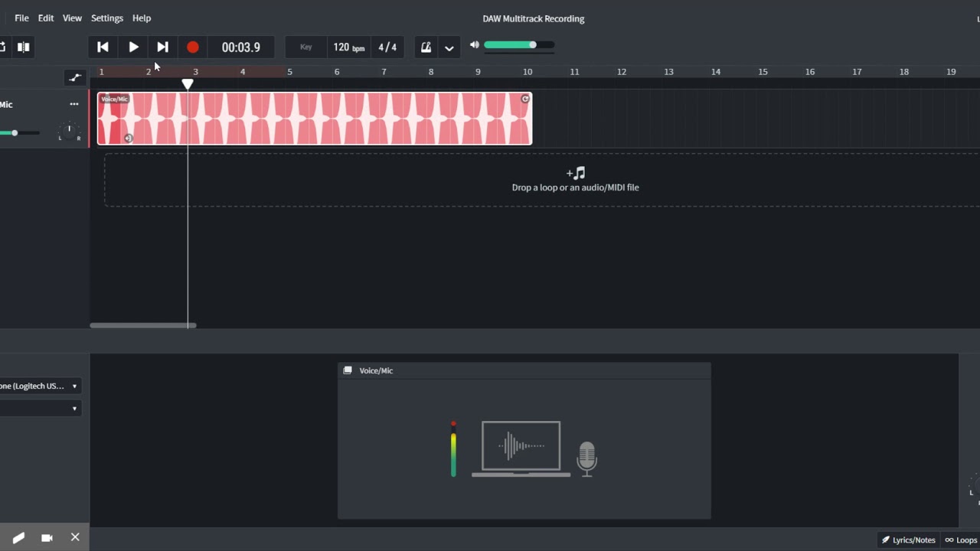This screenshot has width=980, height=551.
Task: Adjust the Voice/Mic track pan knob
Action: [x=69, y=131]
